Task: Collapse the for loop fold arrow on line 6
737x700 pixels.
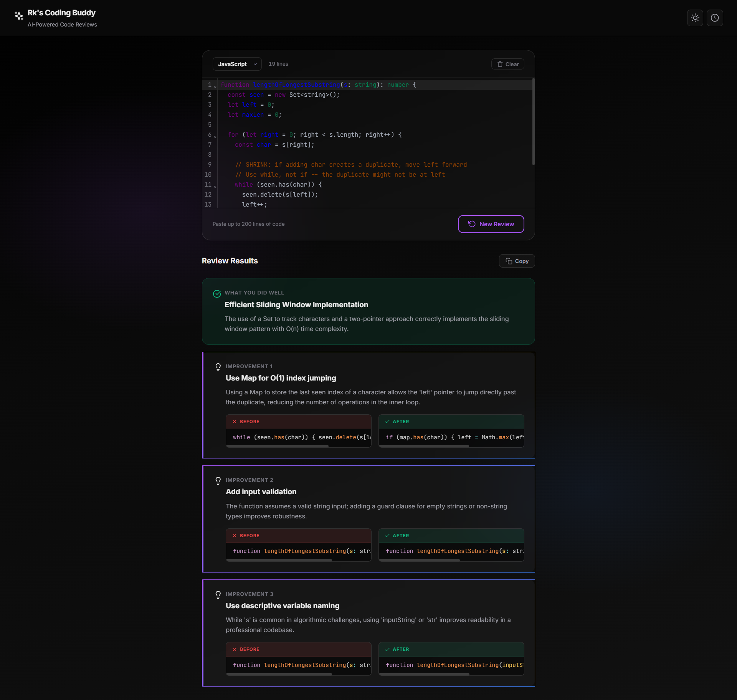Action: pyautogui.click(x=215, y=137)
